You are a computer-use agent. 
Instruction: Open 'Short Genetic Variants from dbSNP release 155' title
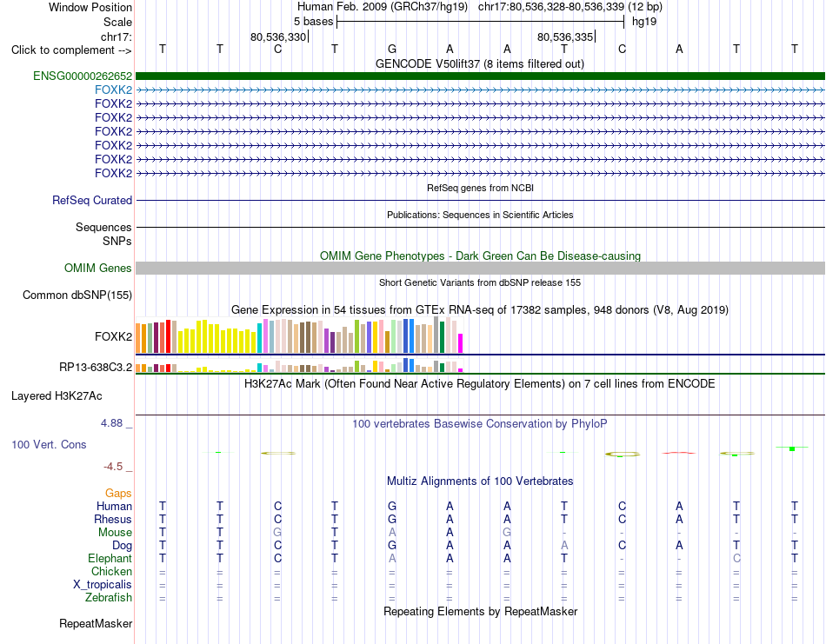480,282
